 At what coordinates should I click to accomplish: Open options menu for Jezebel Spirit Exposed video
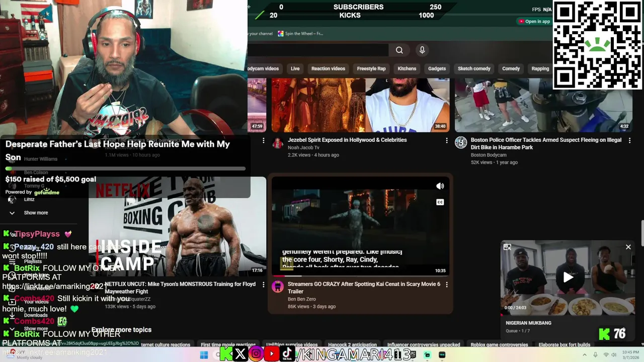(x=446, y=141)
